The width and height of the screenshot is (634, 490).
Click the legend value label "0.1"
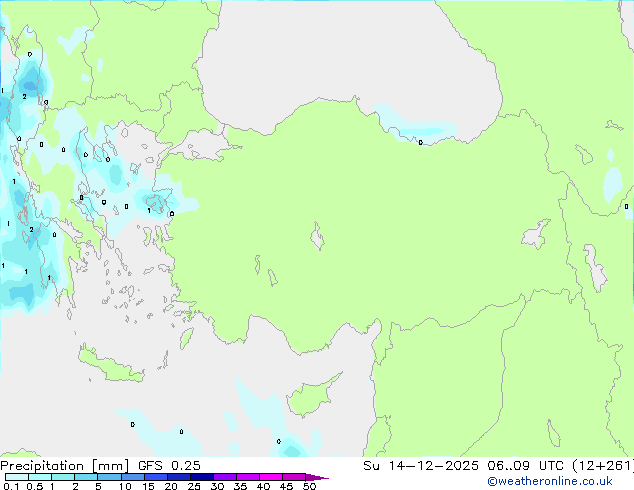click(11, 486)
